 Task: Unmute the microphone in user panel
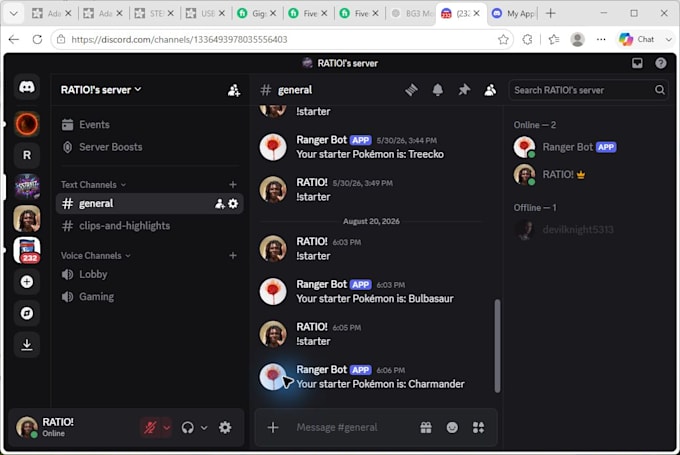[x=150, y=428]
